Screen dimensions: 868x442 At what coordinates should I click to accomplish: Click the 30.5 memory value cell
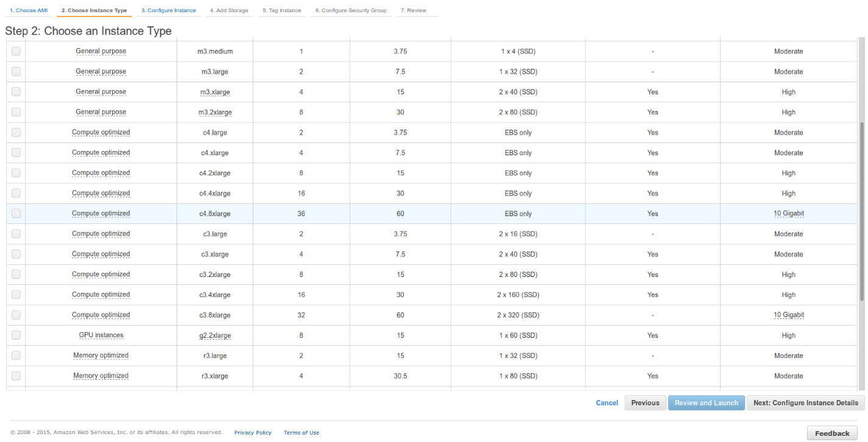tap(400, 376)
